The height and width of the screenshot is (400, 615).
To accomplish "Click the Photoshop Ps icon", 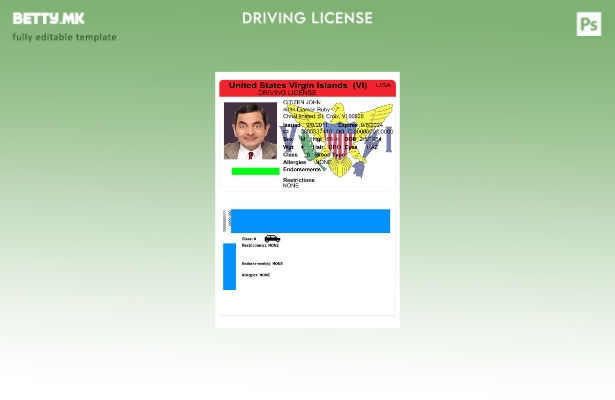I will pos(589,24).
